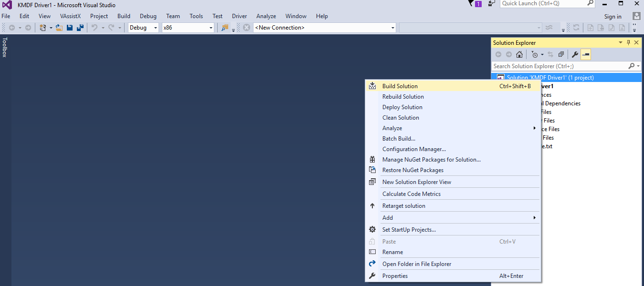Click the Undo toolbar icon
Viewport: 644px width, 286px height.
[94, 28]
